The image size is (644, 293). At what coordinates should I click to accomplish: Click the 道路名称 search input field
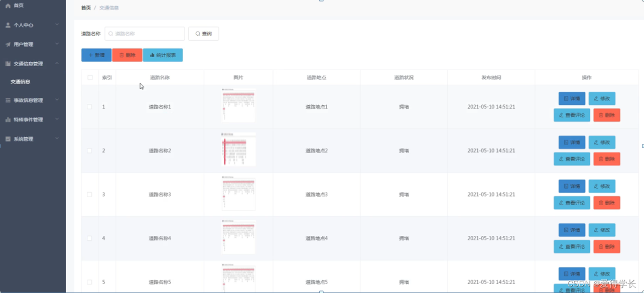(145, 34)
